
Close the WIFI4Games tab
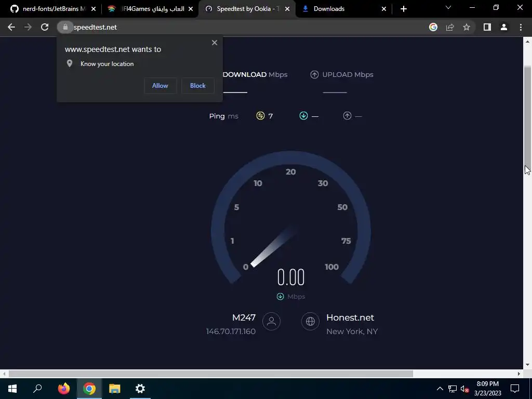191,9
